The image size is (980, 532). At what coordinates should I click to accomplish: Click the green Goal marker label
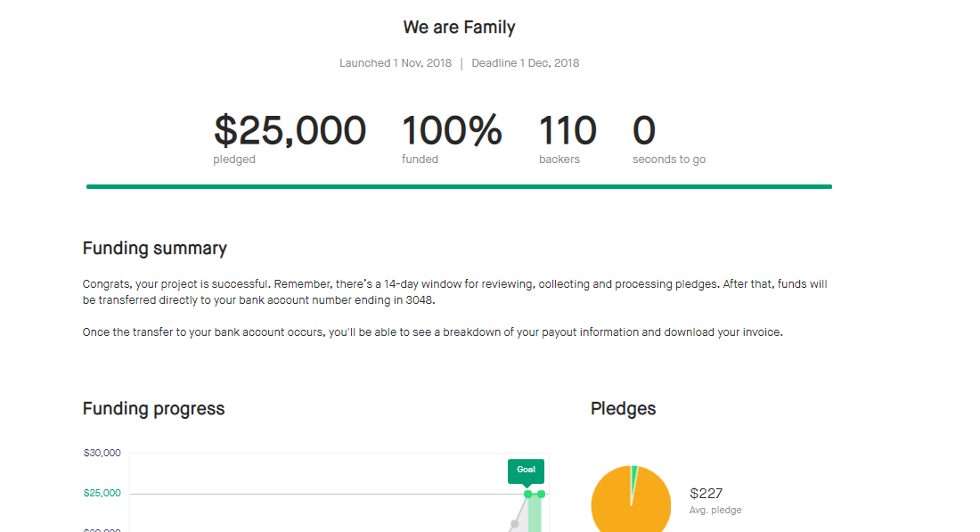click(x=526, y=470)
